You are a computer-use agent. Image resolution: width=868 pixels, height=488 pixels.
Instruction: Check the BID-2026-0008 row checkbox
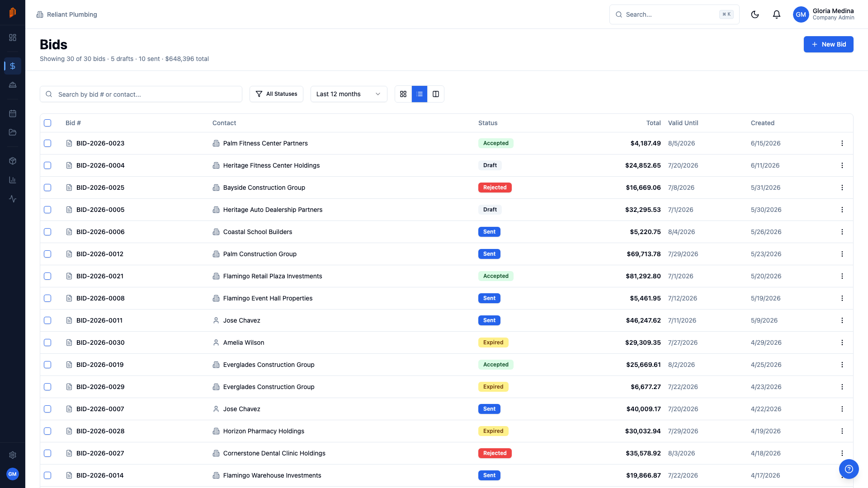(47, 298)
